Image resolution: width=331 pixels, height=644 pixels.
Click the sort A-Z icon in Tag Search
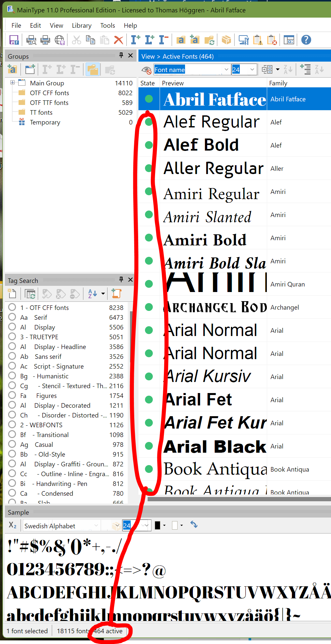93,294
